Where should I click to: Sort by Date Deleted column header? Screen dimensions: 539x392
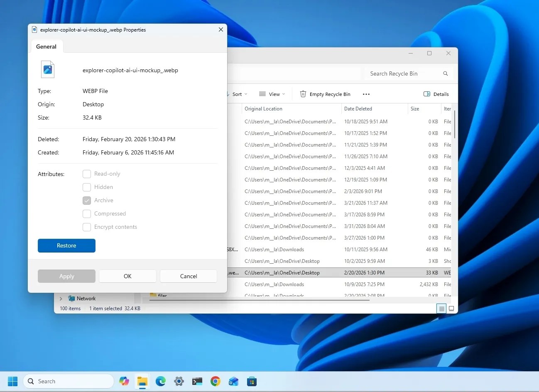pos(375,109)
